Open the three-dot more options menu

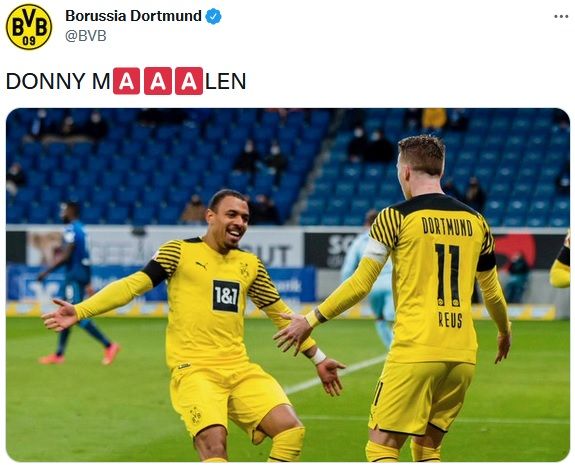[x=561, y=17]
